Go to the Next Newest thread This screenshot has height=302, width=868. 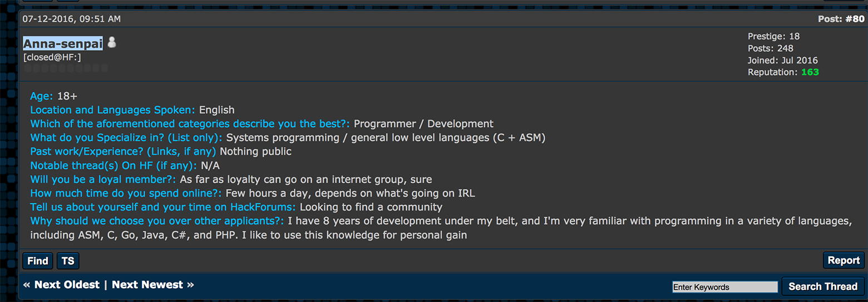pos(147,285)
